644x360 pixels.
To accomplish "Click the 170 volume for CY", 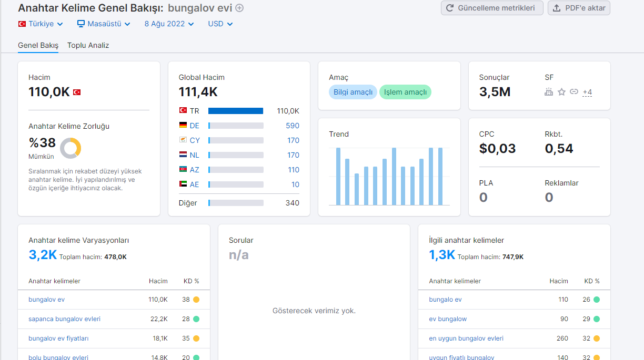I will [x=293, y=140].
